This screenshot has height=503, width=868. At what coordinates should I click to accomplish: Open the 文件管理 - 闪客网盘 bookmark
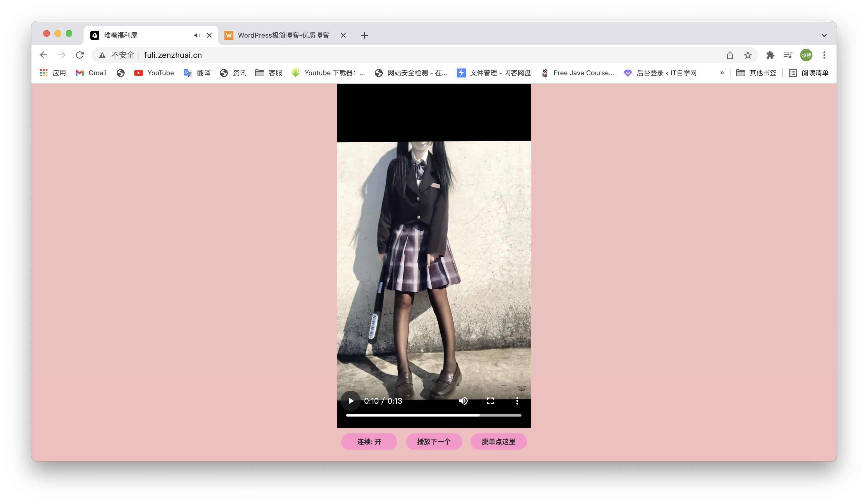[x=493, y=73]
